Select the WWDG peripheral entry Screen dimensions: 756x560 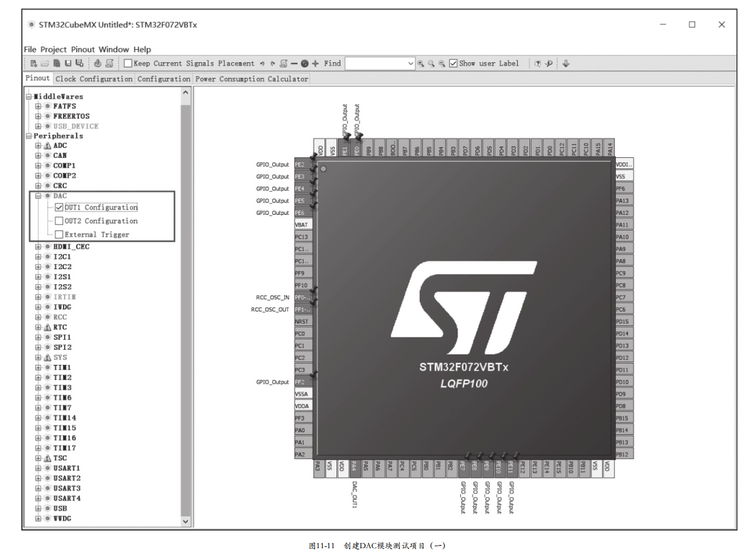coord(62,519)
